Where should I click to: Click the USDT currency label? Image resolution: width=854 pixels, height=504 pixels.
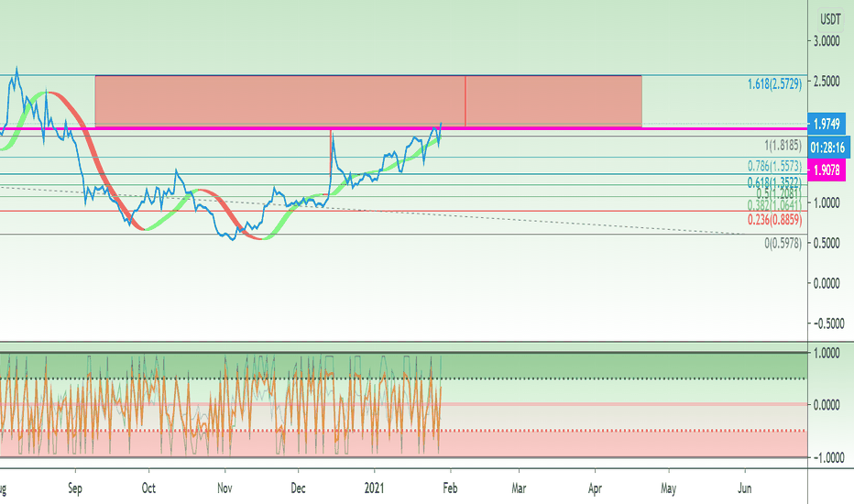click(x=830, y=19)
